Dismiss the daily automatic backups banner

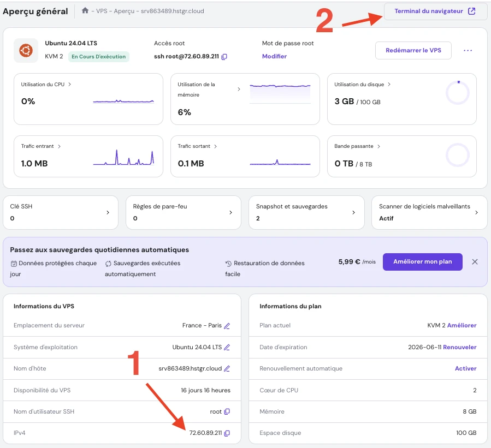(x=475, y=262)
